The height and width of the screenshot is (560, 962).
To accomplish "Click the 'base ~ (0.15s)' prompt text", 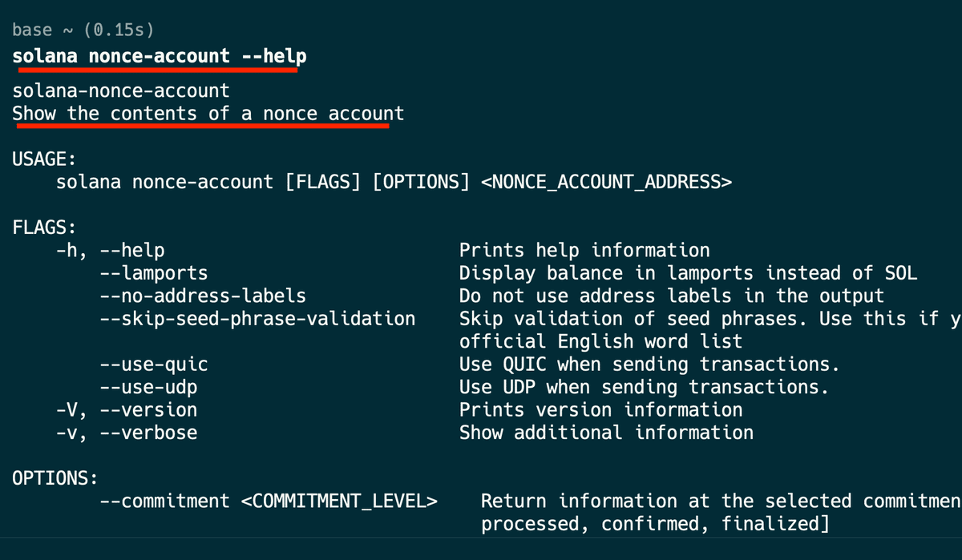I will click(83, 30).
